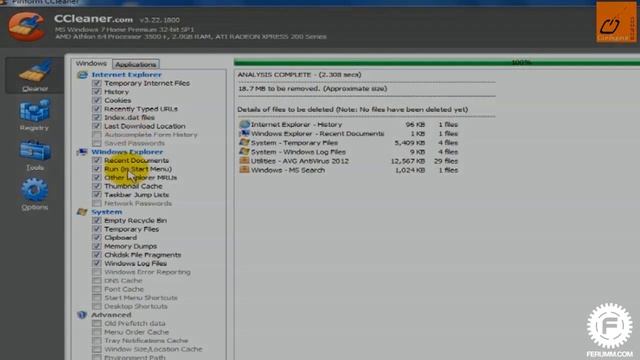This screenshot has width=640, height=360.
Task: Uncheck Chkdsk File Fragments checkbox
Action: [97, 255]
